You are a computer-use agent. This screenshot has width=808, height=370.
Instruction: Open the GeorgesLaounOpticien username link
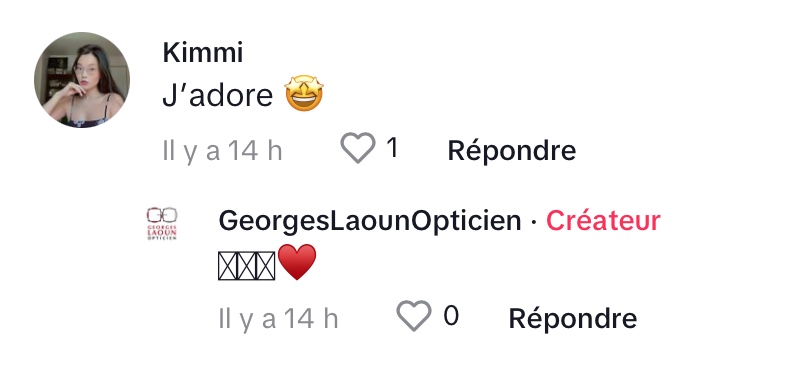point(370,221)
